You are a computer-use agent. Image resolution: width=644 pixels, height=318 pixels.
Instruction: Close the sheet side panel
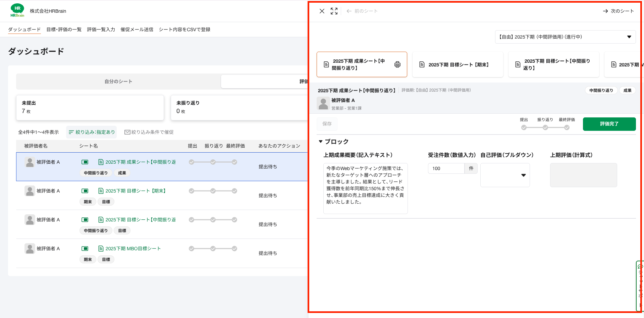(322, 11)
